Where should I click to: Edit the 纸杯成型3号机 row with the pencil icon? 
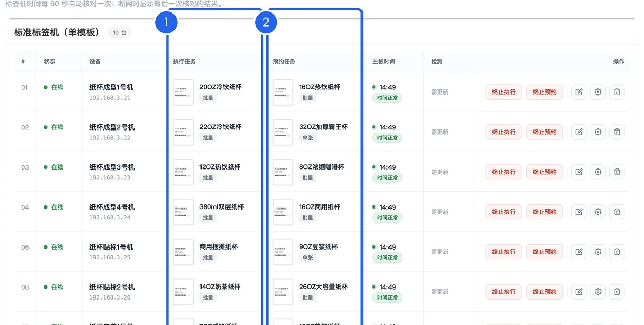[579, 172]
